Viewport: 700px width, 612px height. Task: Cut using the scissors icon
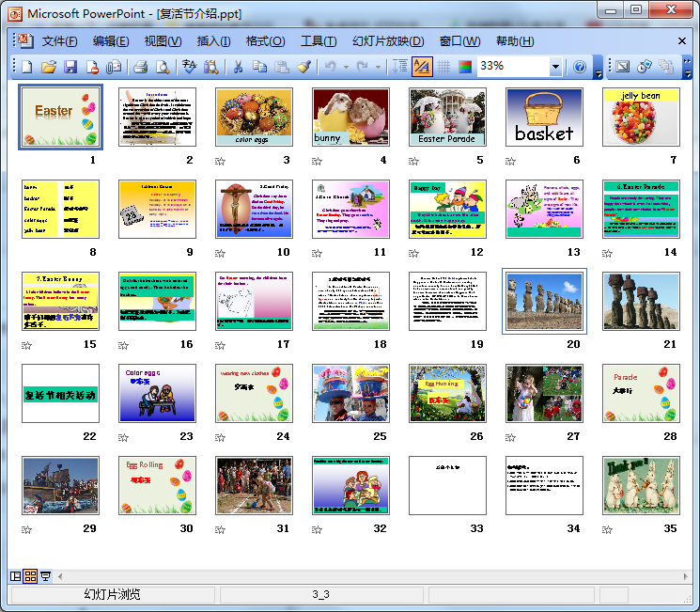(238, 67)
